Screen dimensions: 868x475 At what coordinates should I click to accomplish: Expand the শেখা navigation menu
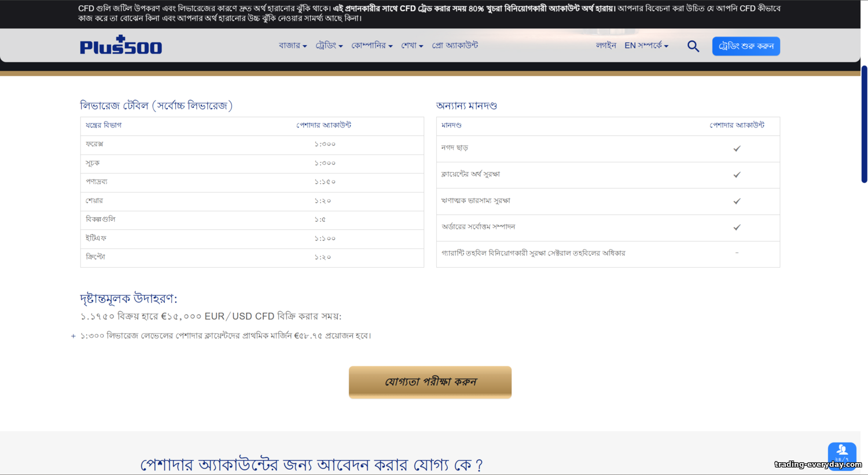click(x=412, y=45)
